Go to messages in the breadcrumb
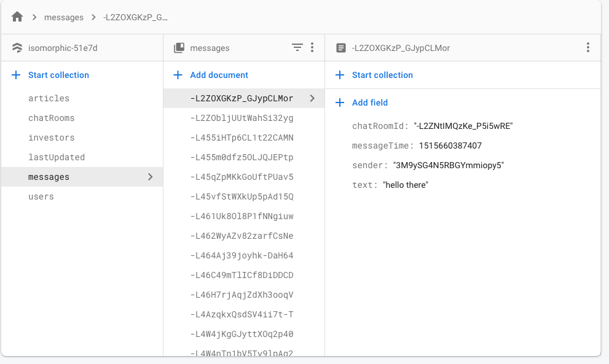 64,17
